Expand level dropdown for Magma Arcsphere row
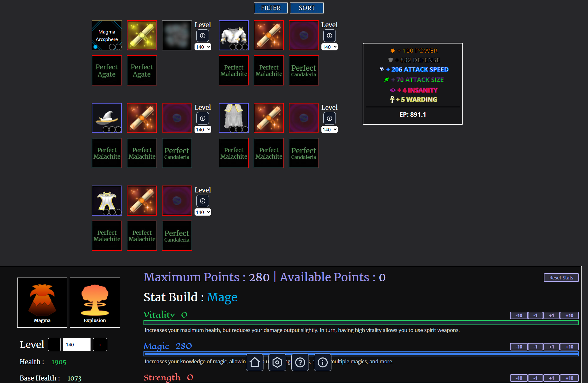 click(x=203, y=47)
